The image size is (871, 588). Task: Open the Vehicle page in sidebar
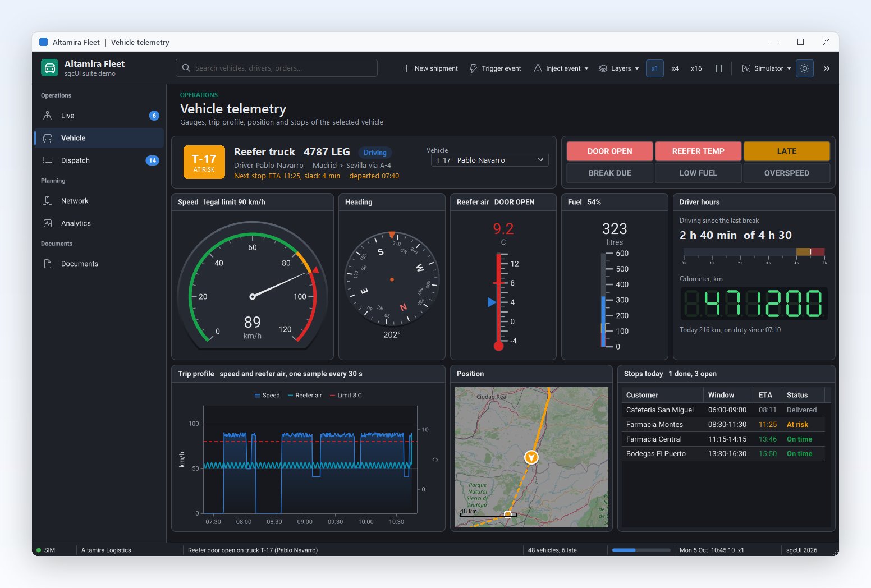click(99, 138)
